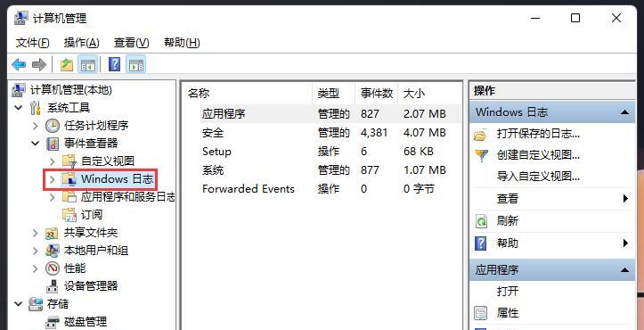
Task: Collapse the 系统工具 tree node
Action: [18, 108]
